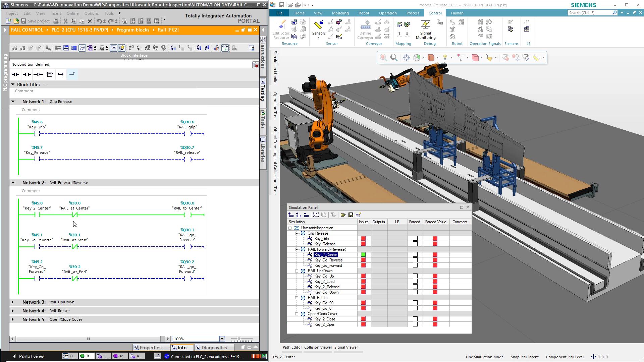Open the saved simulation file in Simulation Panel

tap(343, 215)
